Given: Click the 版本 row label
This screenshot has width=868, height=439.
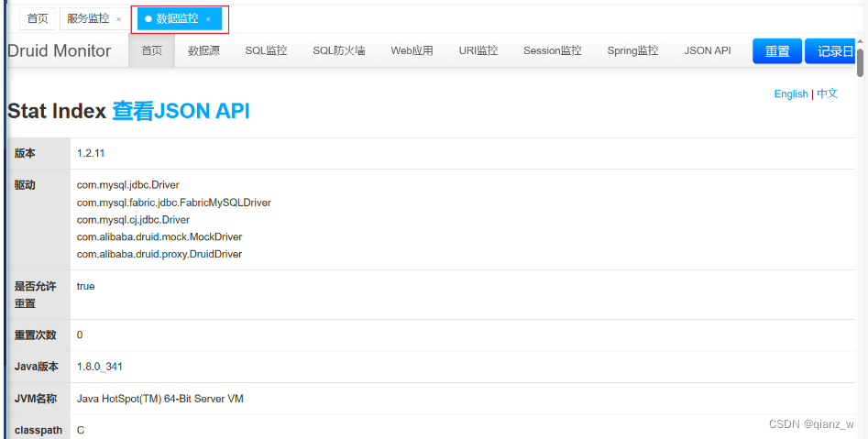Looking at the screenshot, I should [x=25, y=153].
